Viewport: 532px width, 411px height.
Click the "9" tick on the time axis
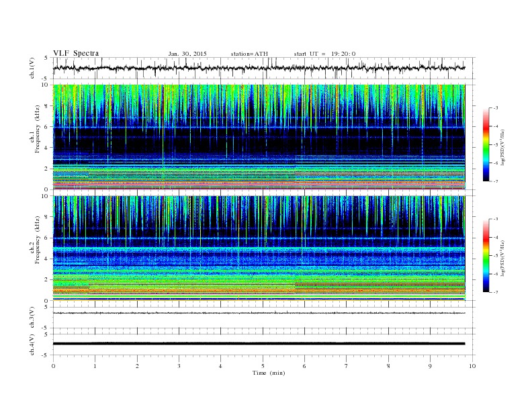point(430,366)
